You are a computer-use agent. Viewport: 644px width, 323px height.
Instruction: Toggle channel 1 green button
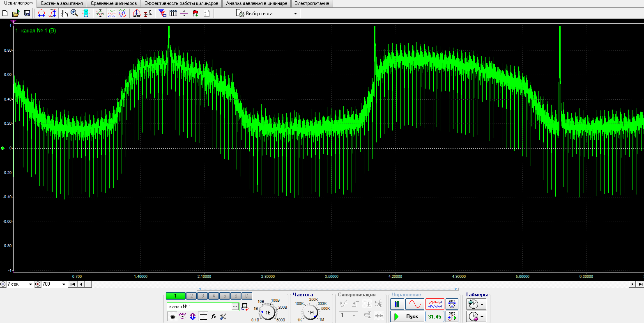175,296
